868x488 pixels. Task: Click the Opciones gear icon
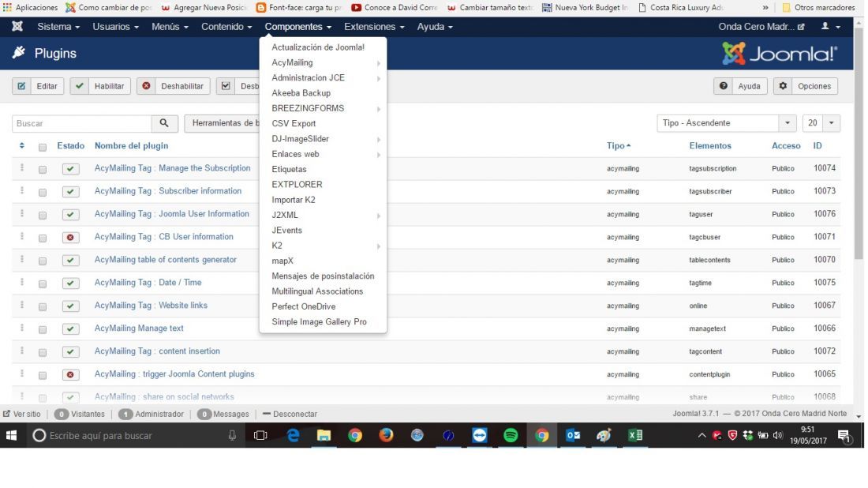[783, 86]
